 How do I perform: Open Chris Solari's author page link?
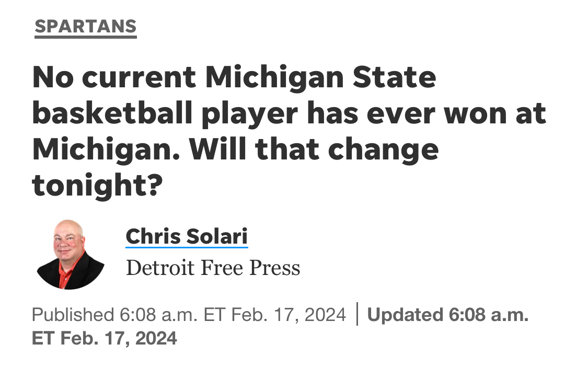[x=186, y=236]
